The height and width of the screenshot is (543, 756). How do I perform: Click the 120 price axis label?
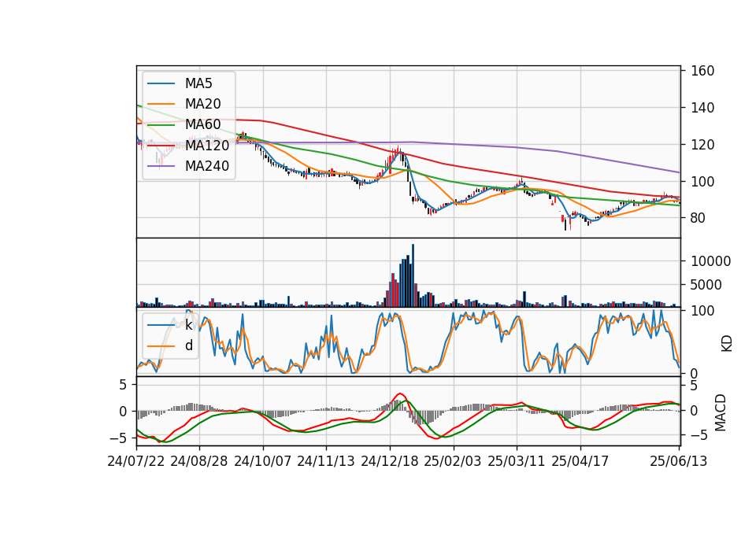(x=702, y=145)
